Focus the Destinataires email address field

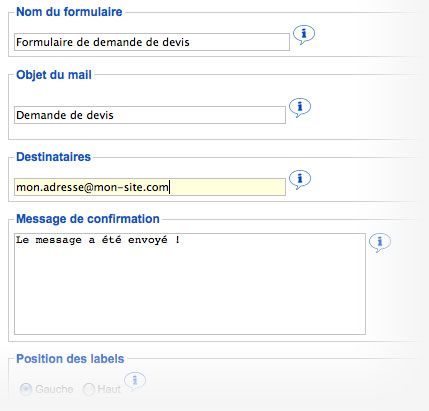coord(150,187)
